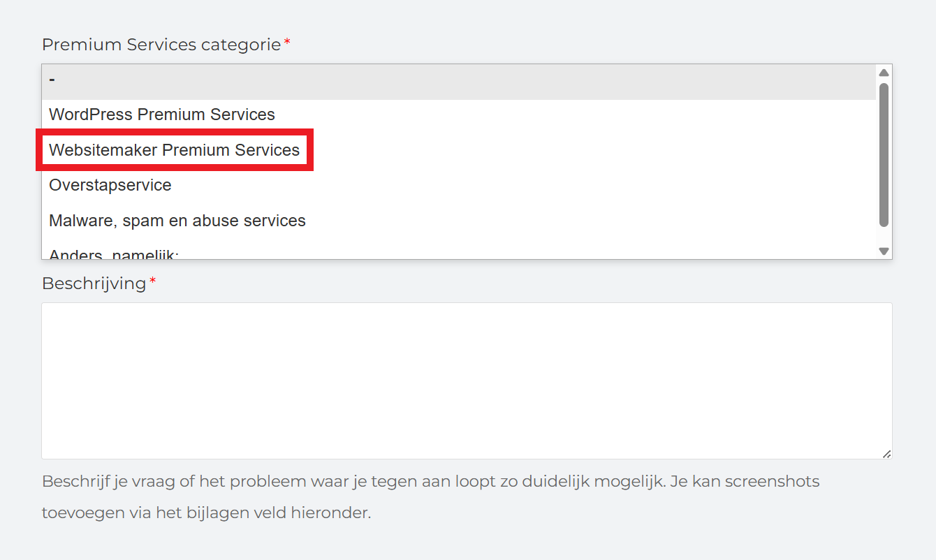Screen dimensions: 936x560
Task: Choose the Overstapservice category
Action: pos(110,185)
